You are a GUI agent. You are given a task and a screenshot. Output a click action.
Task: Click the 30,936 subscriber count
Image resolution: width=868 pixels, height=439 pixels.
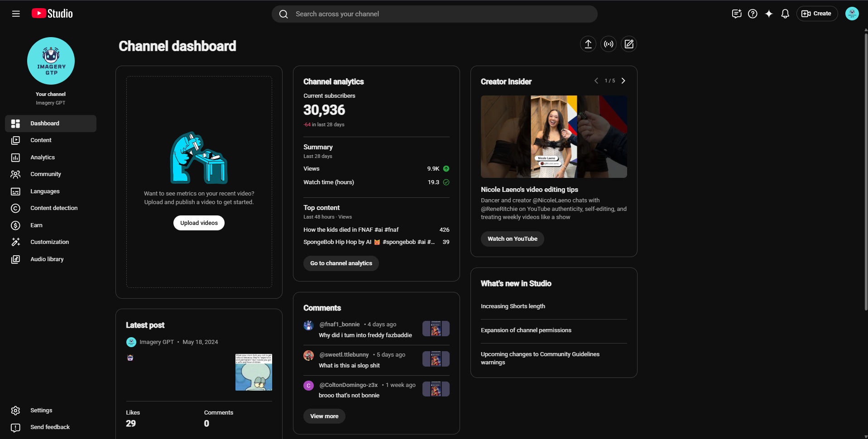[x=324, y=110]
